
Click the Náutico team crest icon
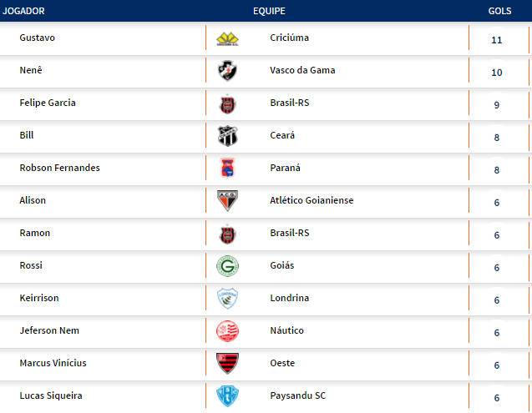coord(227,331)
